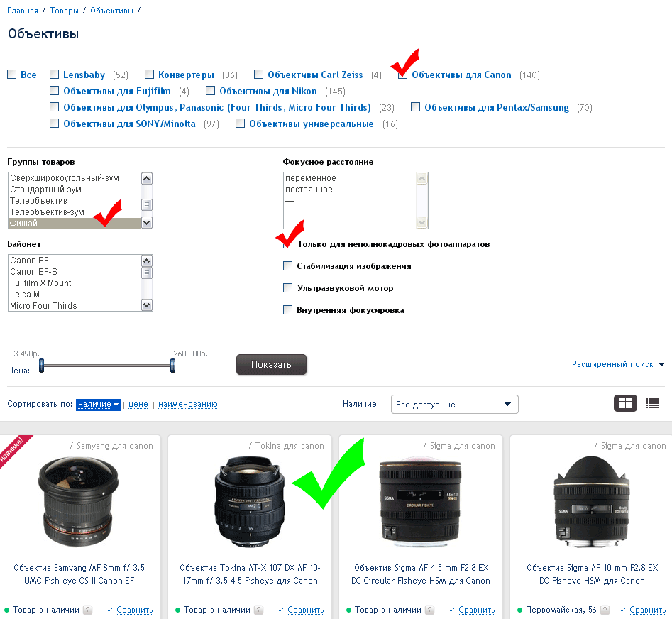
Task: Compare the Samyang MF 8mm lens
Action: point(135,610)
